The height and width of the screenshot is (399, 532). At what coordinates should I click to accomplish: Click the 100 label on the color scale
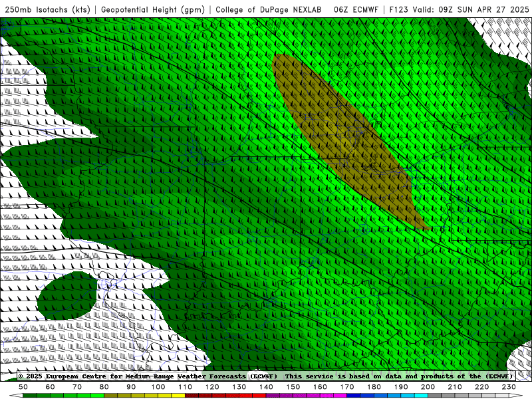click(158, 387)
